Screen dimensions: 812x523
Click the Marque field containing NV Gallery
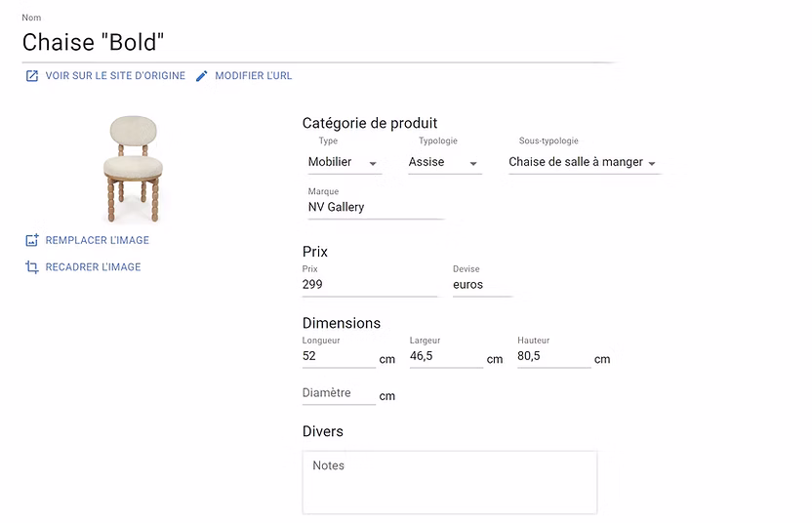(x=374, y=208)
